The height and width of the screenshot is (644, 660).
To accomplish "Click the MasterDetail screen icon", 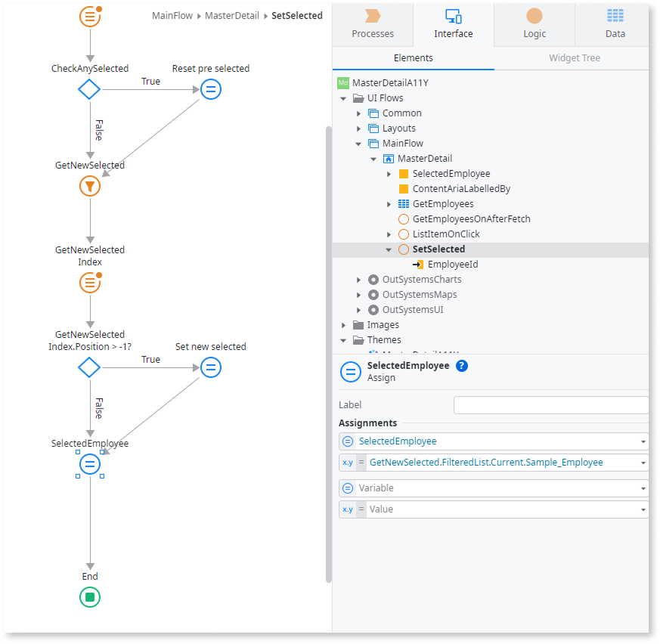I will (388, 159).
